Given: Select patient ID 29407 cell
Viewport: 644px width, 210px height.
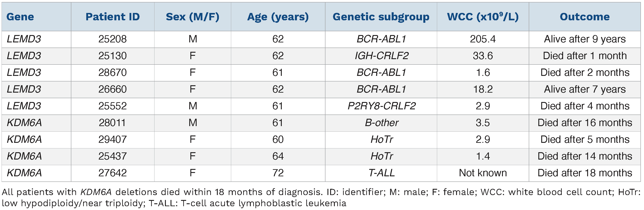Looking at the screenshot, I should click(113, 139).
